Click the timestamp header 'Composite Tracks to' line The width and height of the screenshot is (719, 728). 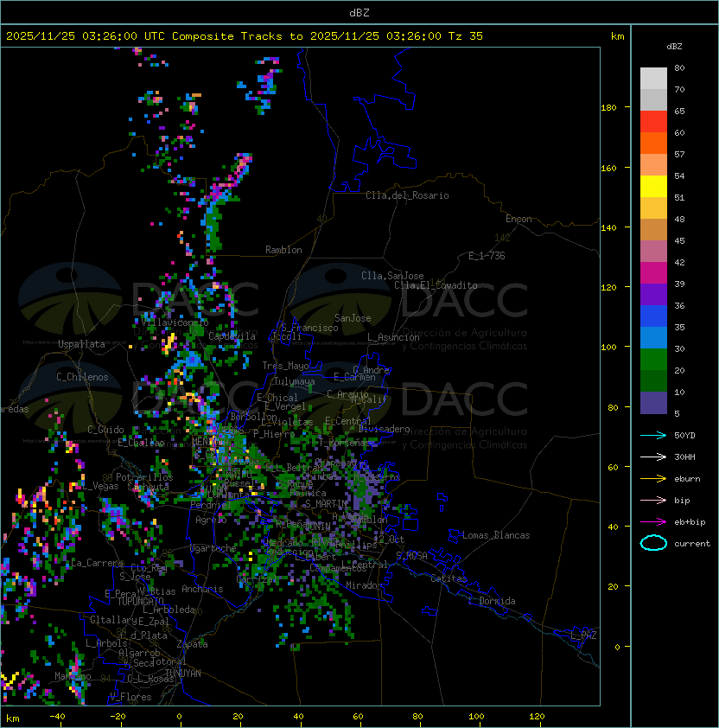(x=245, y=36)
